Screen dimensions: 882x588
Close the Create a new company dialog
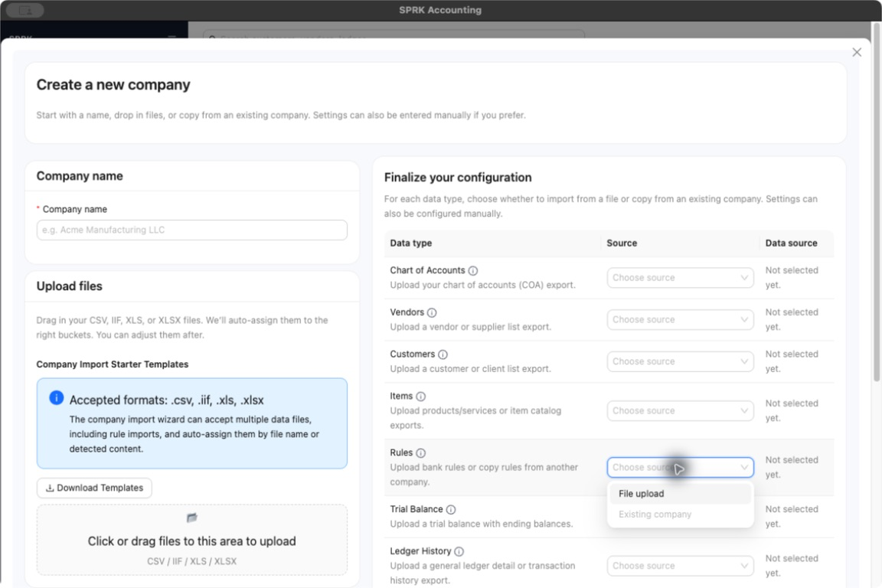click(857, 52)
